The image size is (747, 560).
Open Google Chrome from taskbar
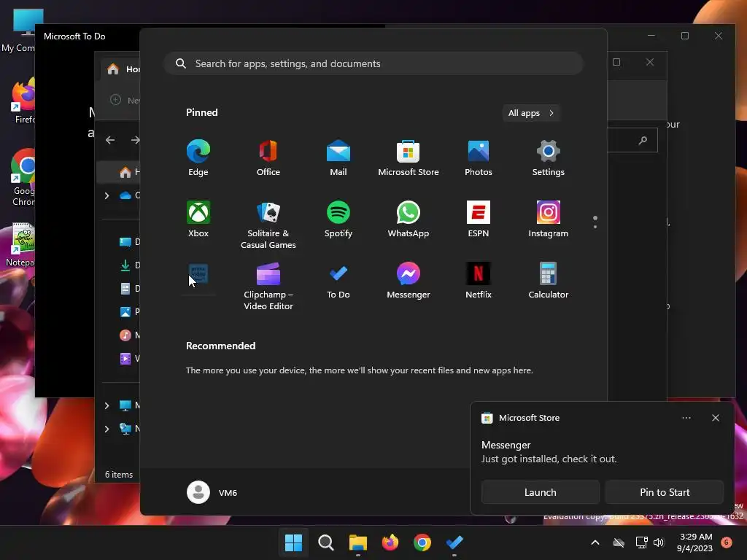click(x=422, y=542)
